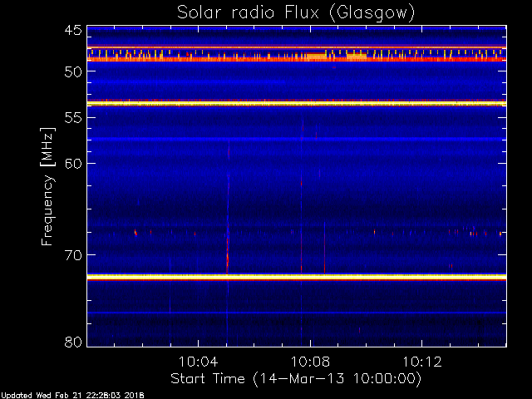Viewport: 532px width, 399px height.
Task: Click the 50 frequency tick label
Action: 73,71
